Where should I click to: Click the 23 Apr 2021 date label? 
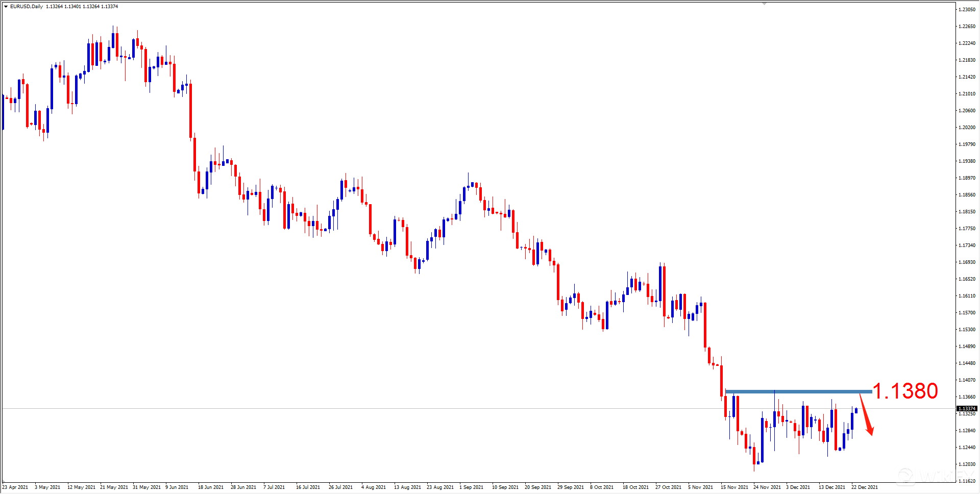click(15, 487)
